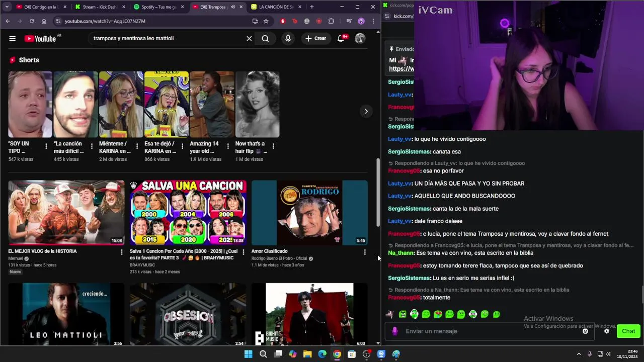Open the YouTube account avatar menu
The width and height of the screenshot is (644, 362).
click(x=360, y=39)
